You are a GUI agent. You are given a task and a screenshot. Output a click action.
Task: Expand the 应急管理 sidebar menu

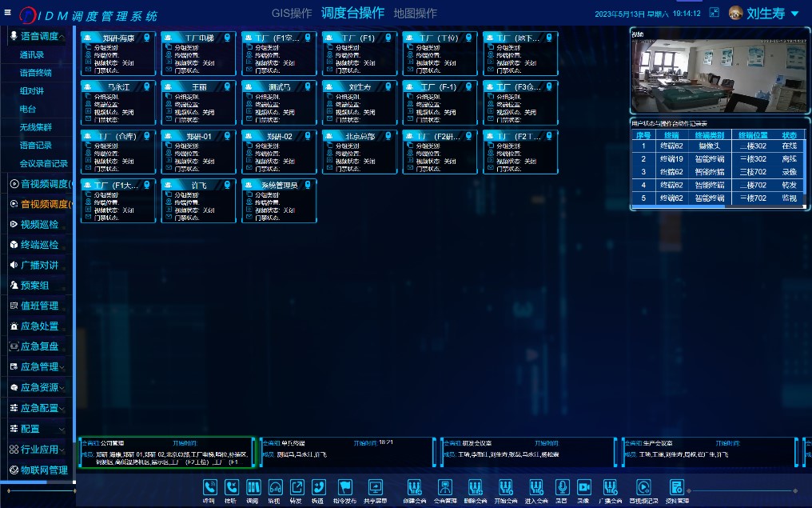pyautogui.click(x=39, y=366)
